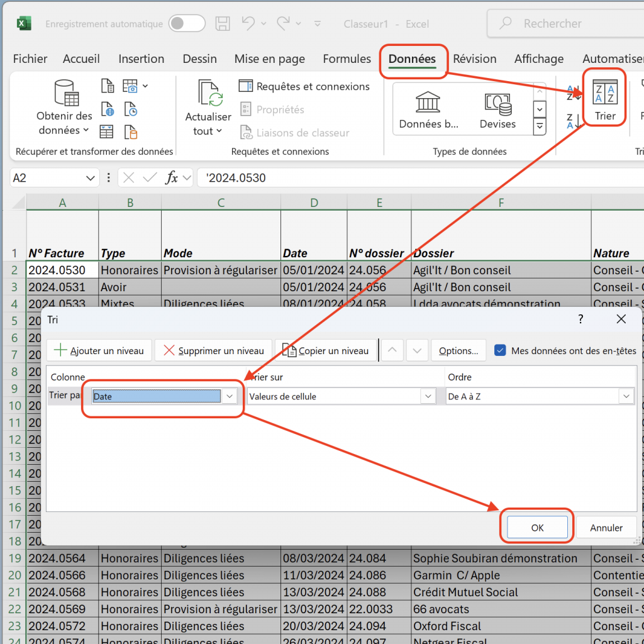Click the OK button in Tri dialog
Viewport: 644px width, 644px height.
point(537,528)
